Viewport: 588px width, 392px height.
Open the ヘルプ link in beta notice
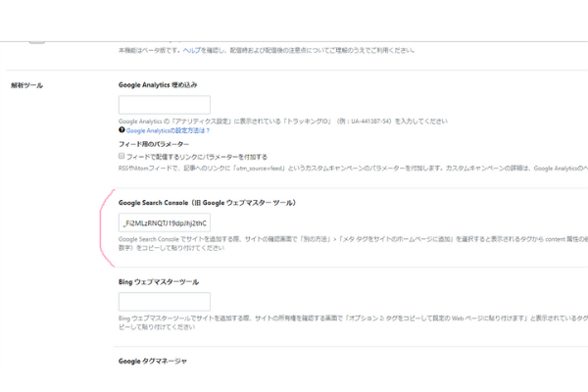192,50
